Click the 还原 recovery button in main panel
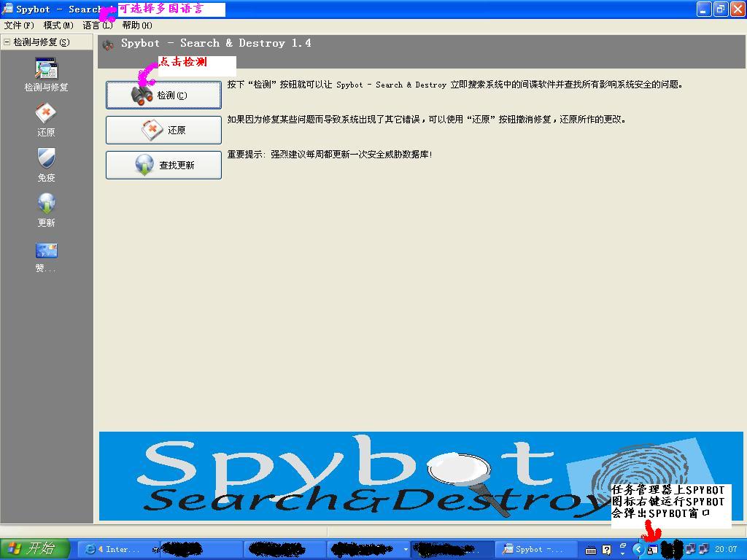This screenshot has height=560, width=747. tap(163, 130)
